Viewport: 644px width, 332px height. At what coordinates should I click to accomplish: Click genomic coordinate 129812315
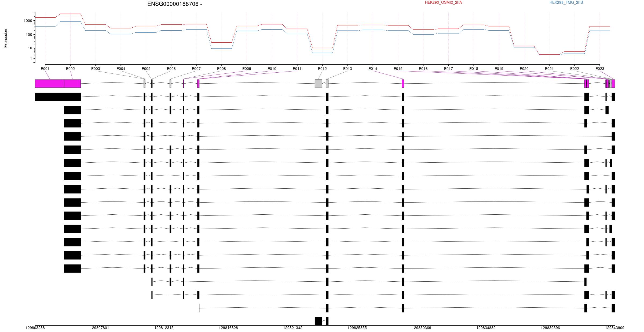164,328
